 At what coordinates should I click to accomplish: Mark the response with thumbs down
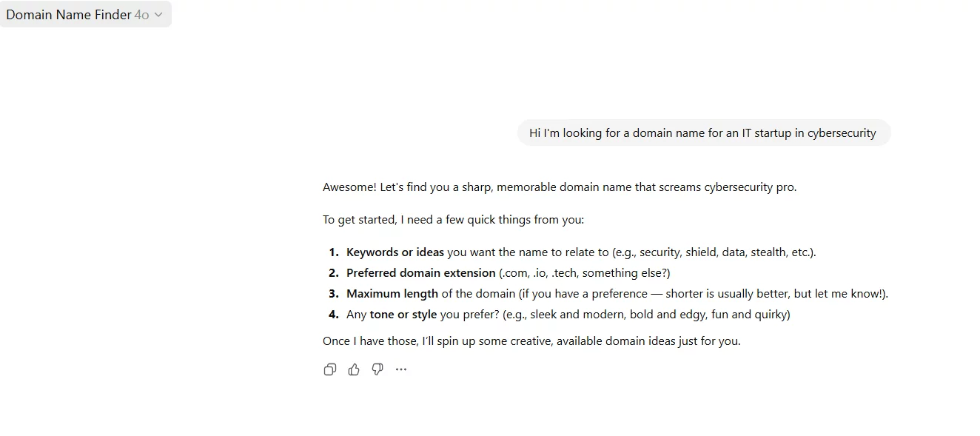click(377, 369)
